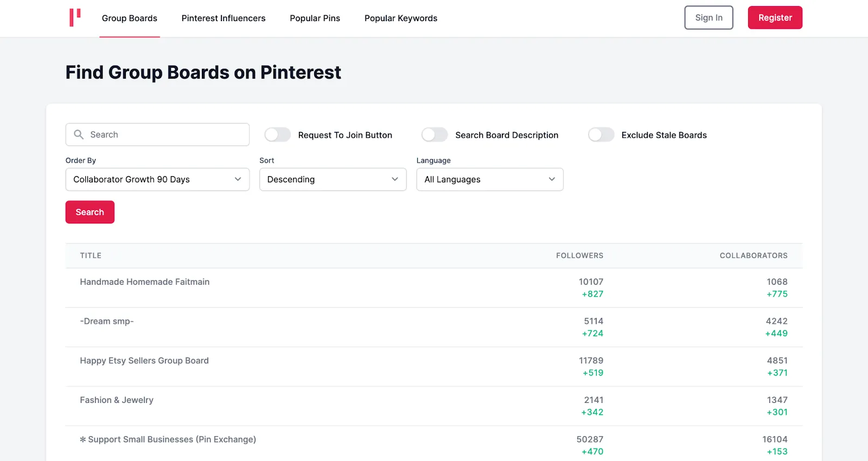Click collaborator growth +371
Viewport: 868px width, 461px height.
pos(777,373)
